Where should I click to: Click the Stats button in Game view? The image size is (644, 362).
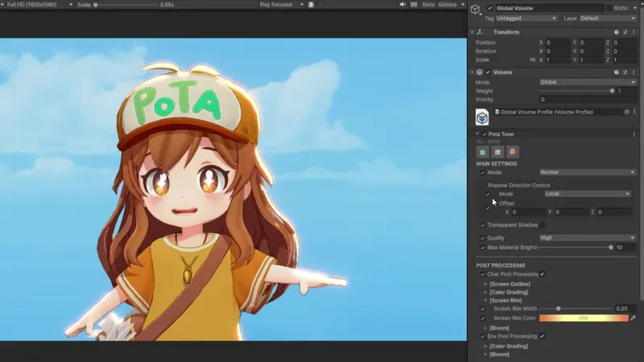tap(428, 5)
